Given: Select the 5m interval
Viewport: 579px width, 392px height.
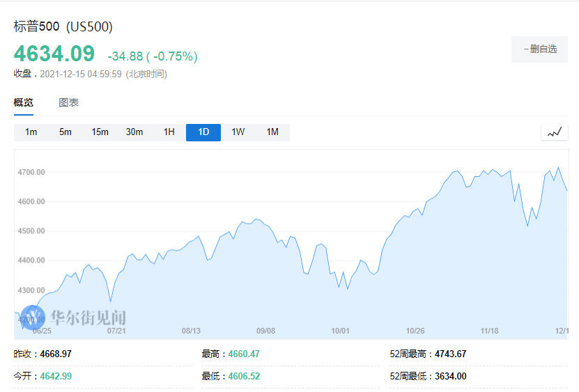Looking at the screenshot, I should [65, 132].
